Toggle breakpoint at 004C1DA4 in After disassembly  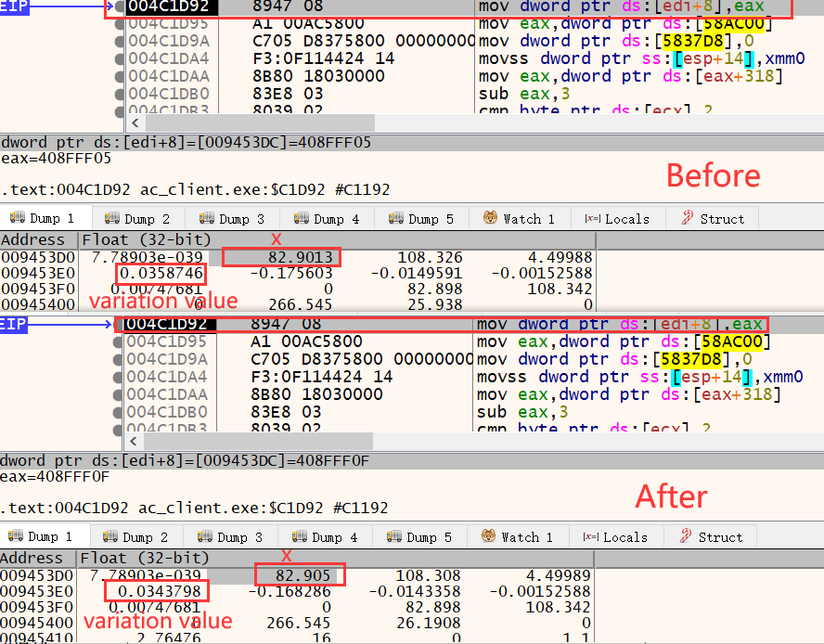(119, 377)
